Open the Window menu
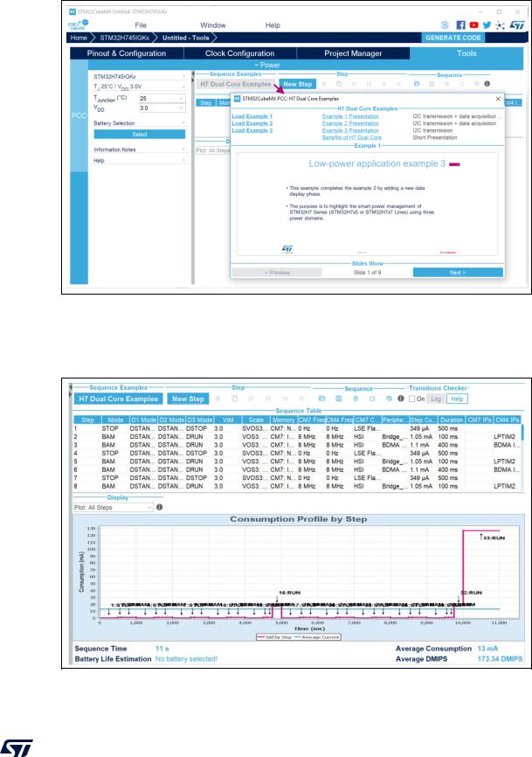Viewport: 532px width, 757px height. (212, 25)
